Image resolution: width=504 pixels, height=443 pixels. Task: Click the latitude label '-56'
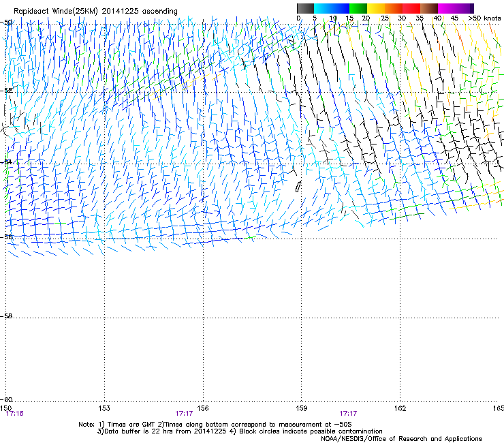click(x=7, y=237)
